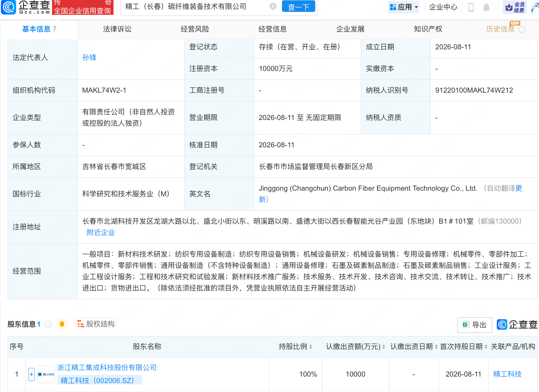The width and height of the screenshot is (539, 392).
Task: Click the Qichacha logo icon
Action: point(8,7)
